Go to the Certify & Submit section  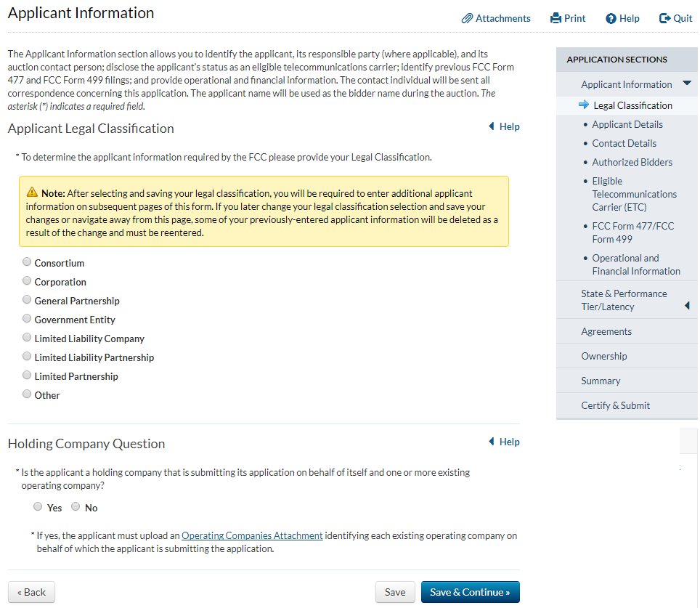click(x=615, y=405)
